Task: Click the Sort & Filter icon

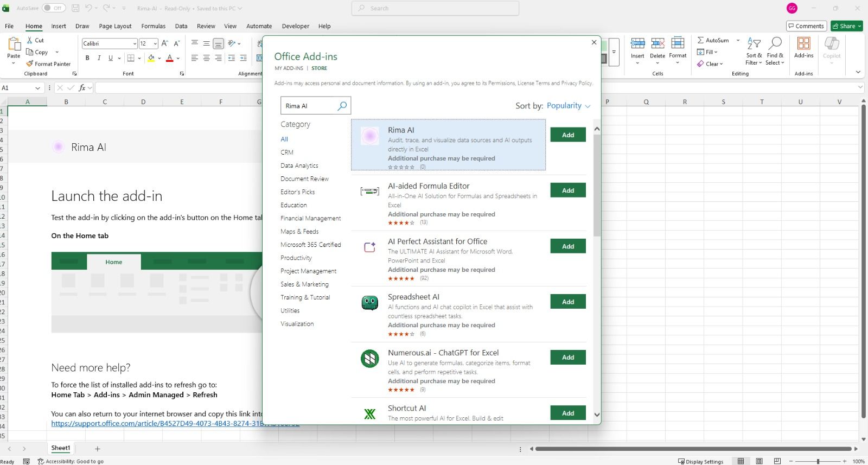Action: 754,43
